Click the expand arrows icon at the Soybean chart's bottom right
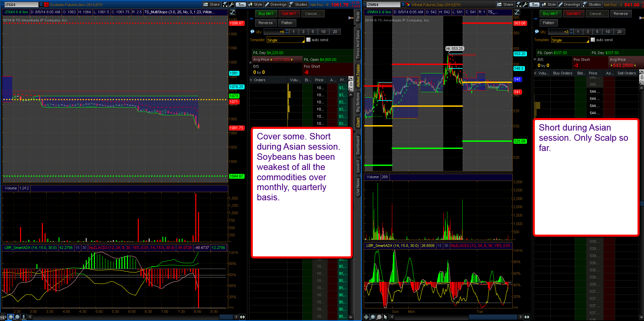Viewport: 644px width, 321px height. coord(242,317)
